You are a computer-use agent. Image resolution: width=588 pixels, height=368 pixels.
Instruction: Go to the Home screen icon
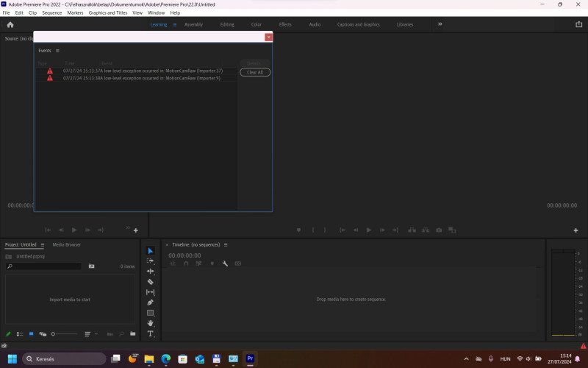(10, 25)
